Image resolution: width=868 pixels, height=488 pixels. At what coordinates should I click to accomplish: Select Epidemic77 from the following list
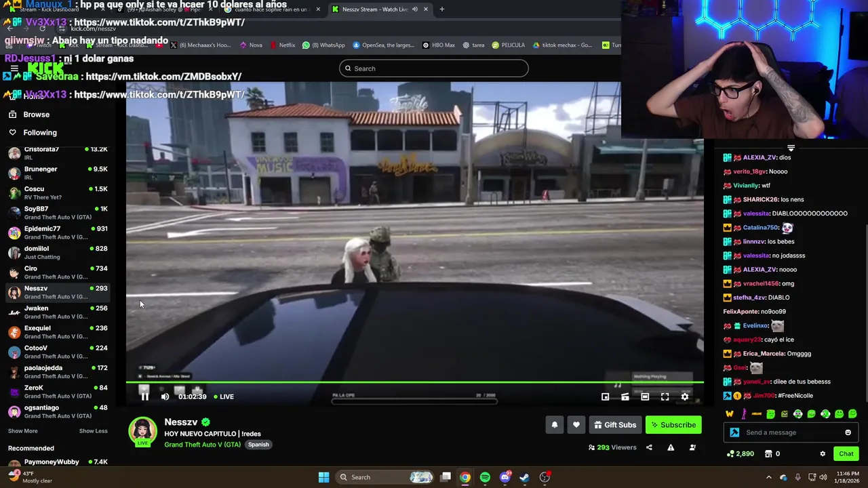click(58, 232)
